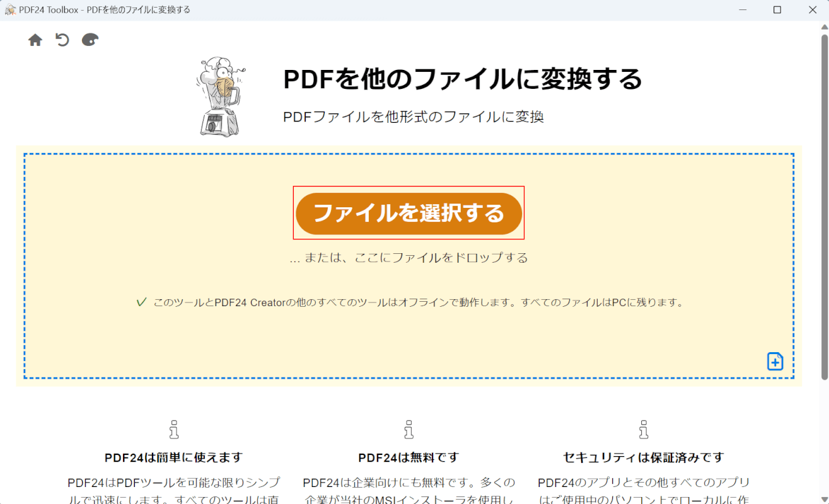Image resolution: width=829 pixels, height=504 pixels.
Task: Close the PDF24 Toolbox window
Action: click(x=812, y=10)
